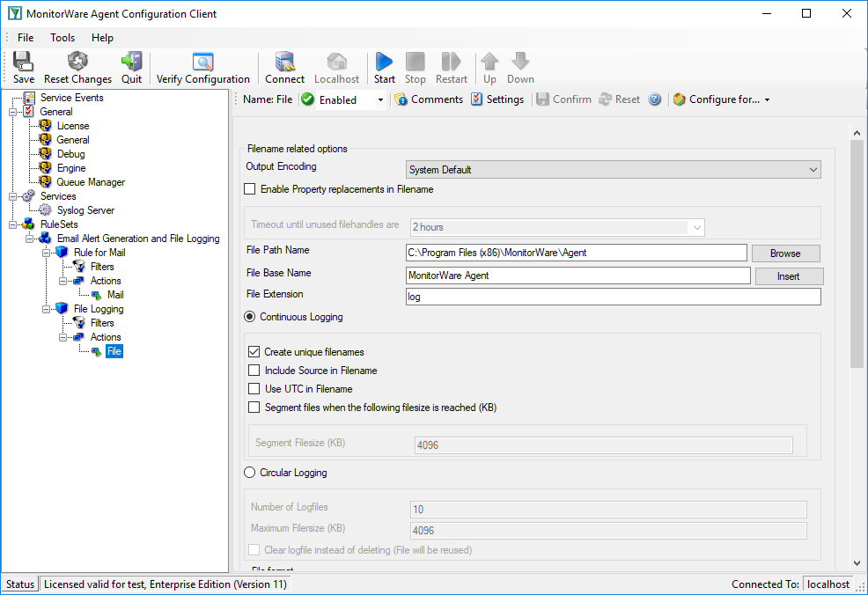Click the Confirm disk icon
This screenshot has height=595, width=868.
(542, 99)
